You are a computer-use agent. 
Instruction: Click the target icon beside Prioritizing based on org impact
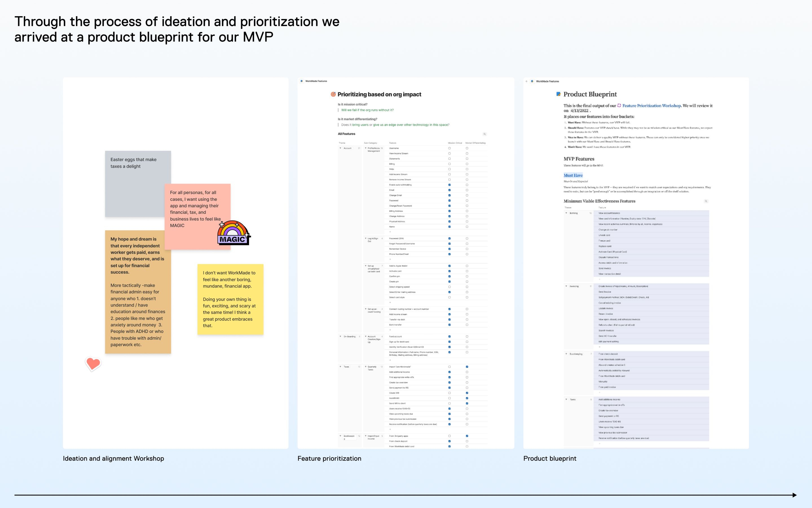pos(333,94)
